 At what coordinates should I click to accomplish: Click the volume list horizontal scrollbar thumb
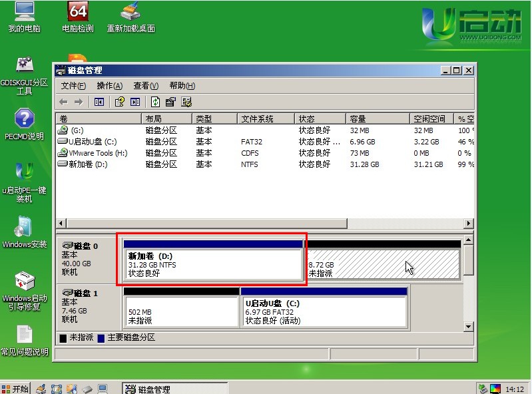tap(206, 223)
